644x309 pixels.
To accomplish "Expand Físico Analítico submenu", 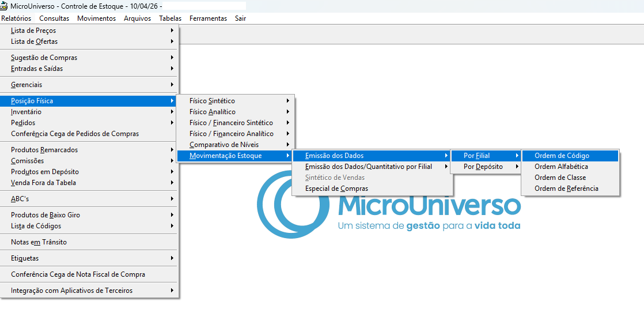I will 212,112.
